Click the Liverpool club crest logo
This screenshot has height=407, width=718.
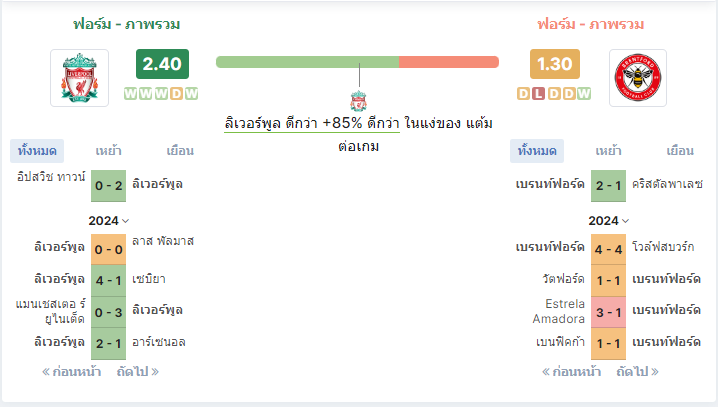coord(79,77)
